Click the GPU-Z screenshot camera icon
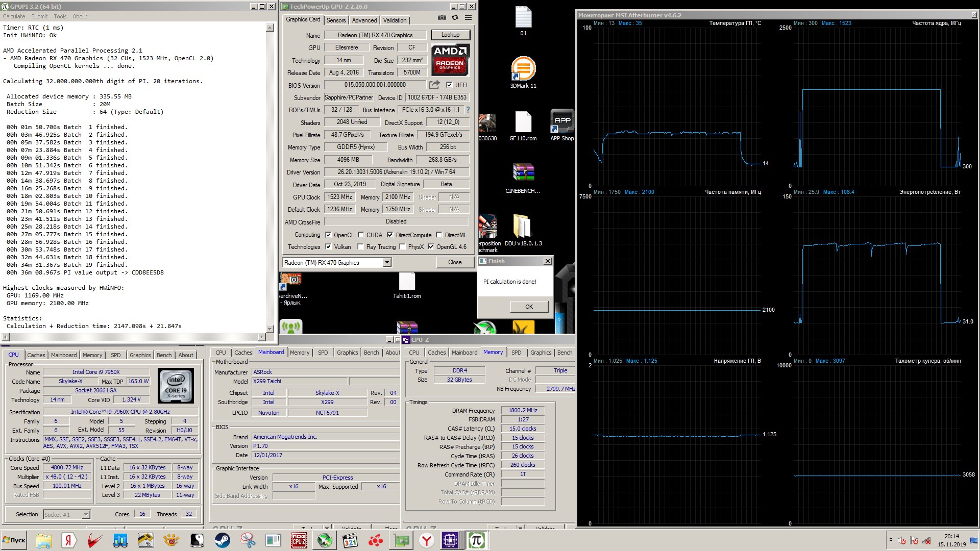 (x=442, y=18)
